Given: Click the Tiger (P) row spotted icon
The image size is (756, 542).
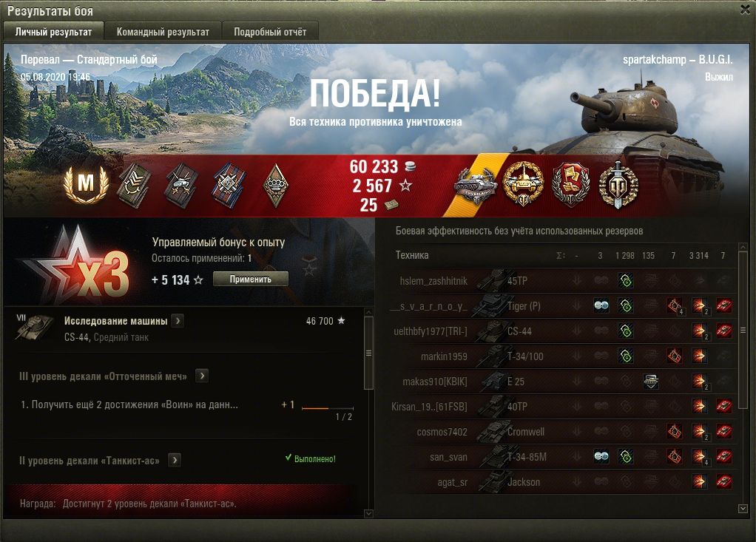Looking at the screenshot, I should click(x=601, y=305).
